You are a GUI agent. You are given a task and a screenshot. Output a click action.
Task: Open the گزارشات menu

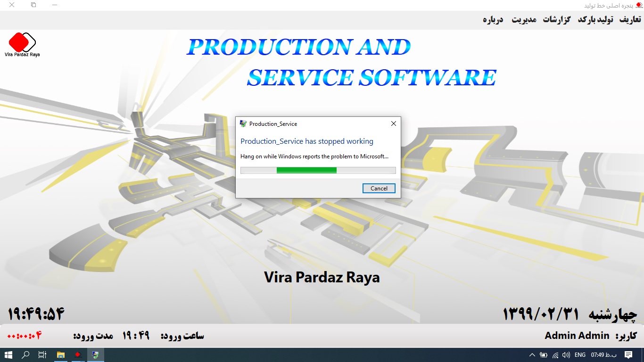(556, 20)
